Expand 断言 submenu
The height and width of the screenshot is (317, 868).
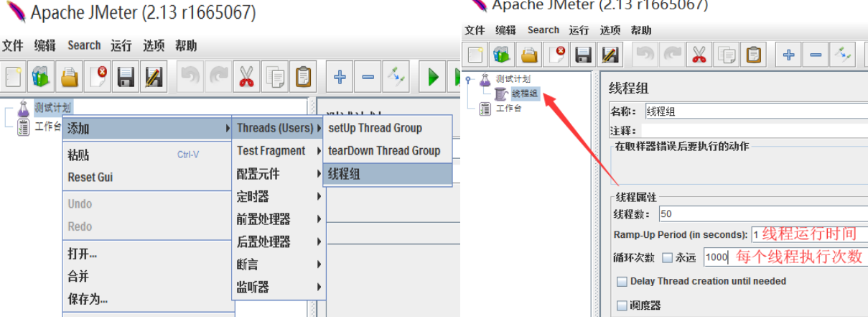(279, 265)
